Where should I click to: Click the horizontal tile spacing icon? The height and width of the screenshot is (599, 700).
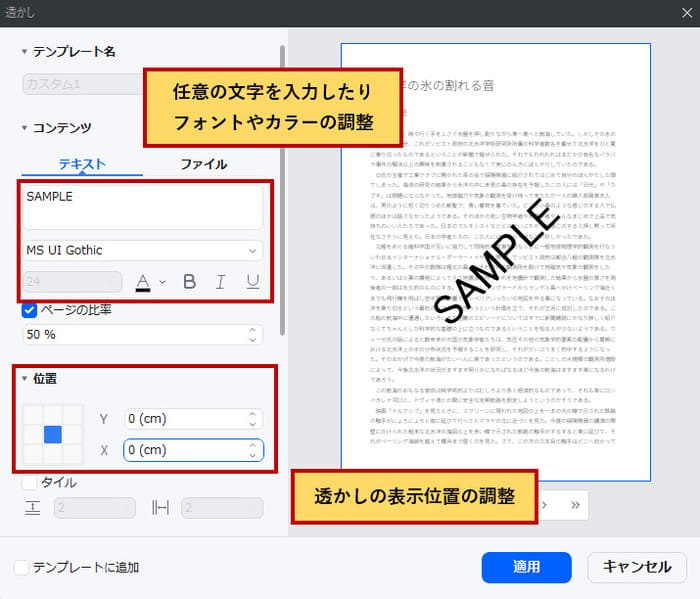[x=161, y=508]
